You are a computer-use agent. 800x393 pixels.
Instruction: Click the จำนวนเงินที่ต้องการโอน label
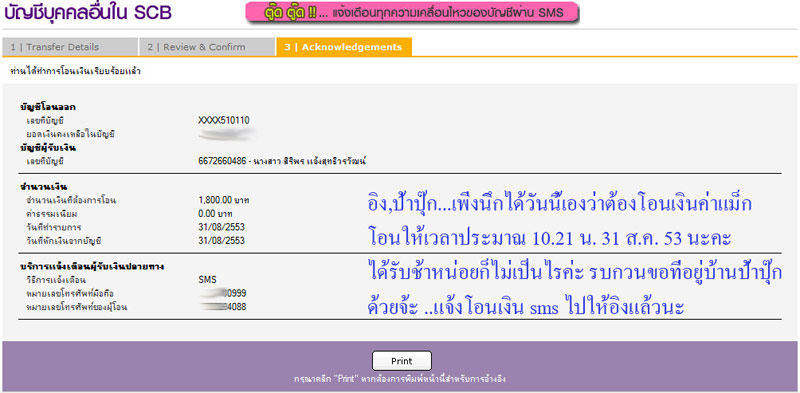click(71, 201)
